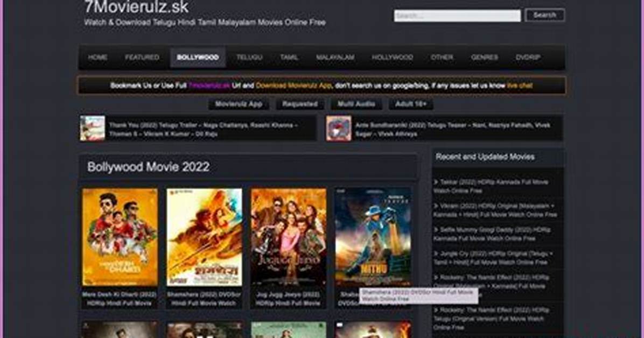
Task: Click the Multi Audio button
Action: click(356, 104)
